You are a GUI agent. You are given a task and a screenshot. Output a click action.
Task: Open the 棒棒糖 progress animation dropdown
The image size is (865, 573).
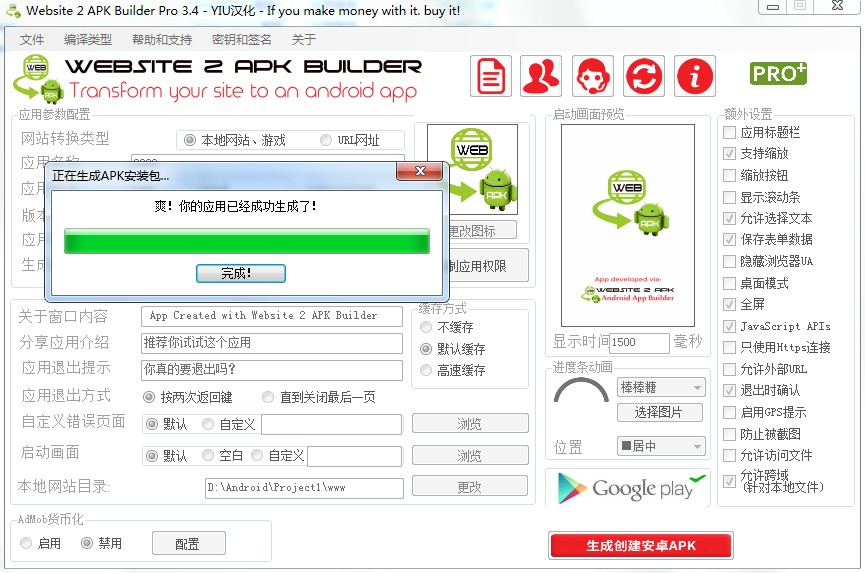tap(660, 388)
